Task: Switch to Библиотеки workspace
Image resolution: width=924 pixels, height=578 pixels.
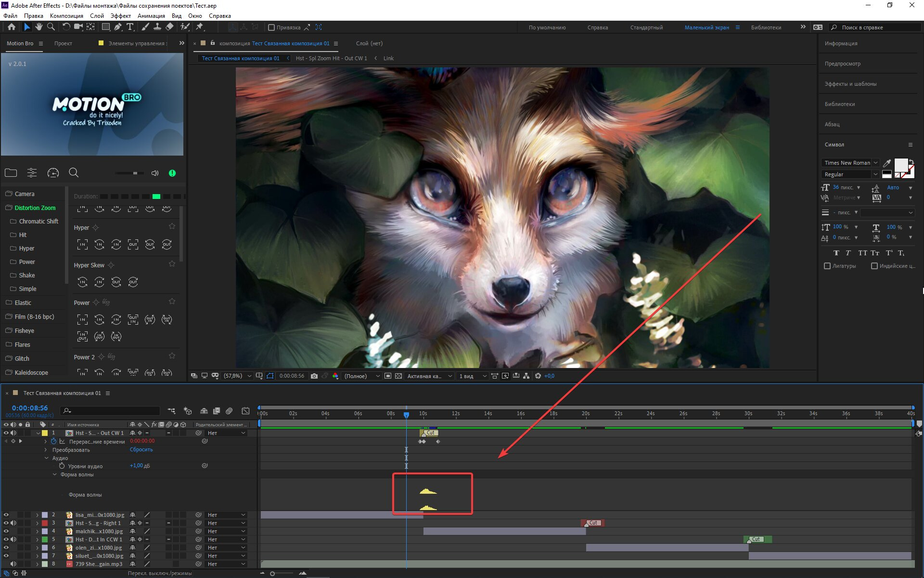Action: 766,27
